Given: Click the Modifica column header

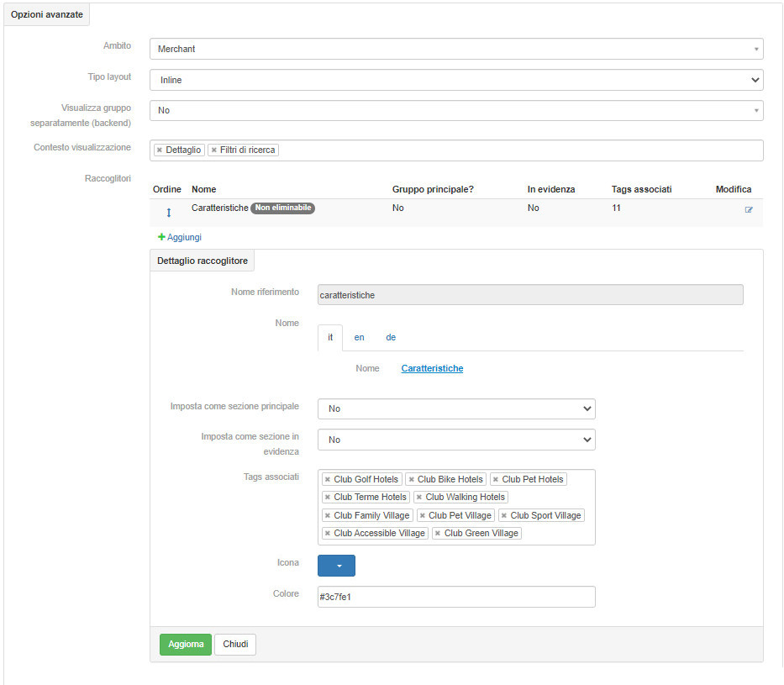Looking at the screenshot, I should click(734, 189).
